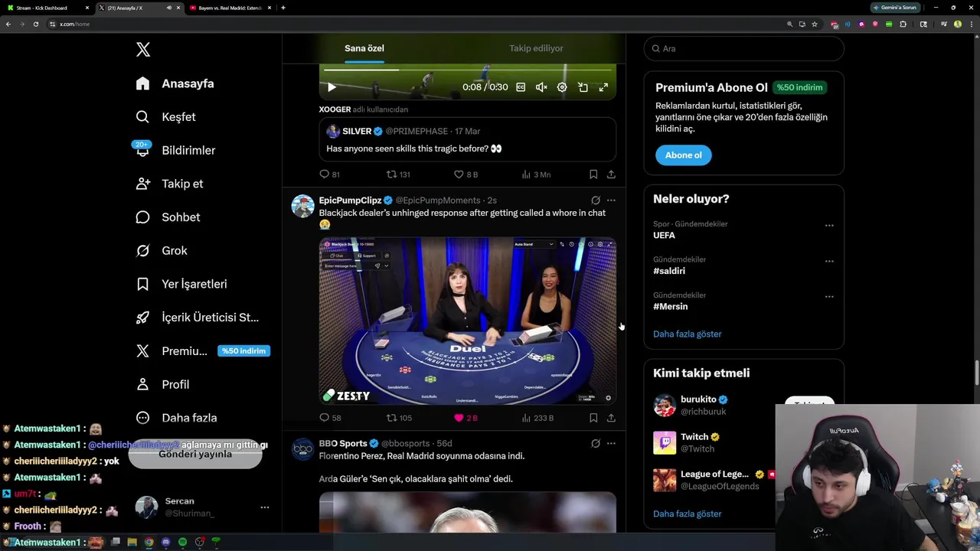980x551 pixels.
Task: Unlike the EpicPumpClipz post
Action: [465, 418]
